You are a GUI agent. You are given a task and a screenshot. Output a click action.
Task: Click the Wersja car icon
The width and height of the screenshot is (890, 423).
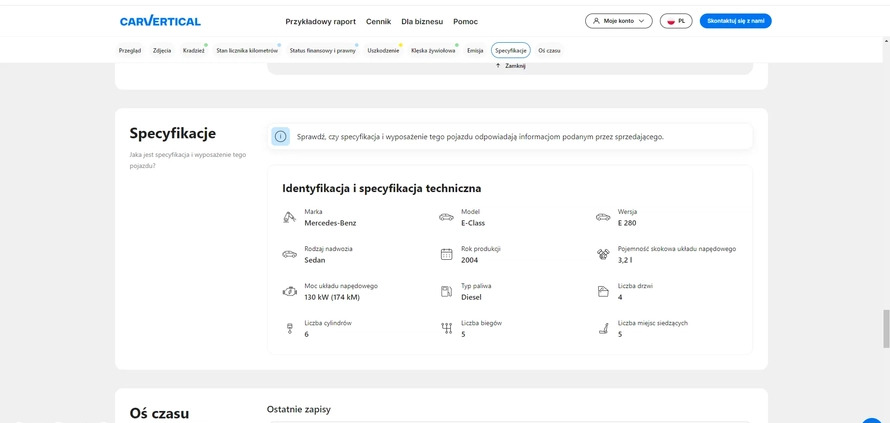603,217
